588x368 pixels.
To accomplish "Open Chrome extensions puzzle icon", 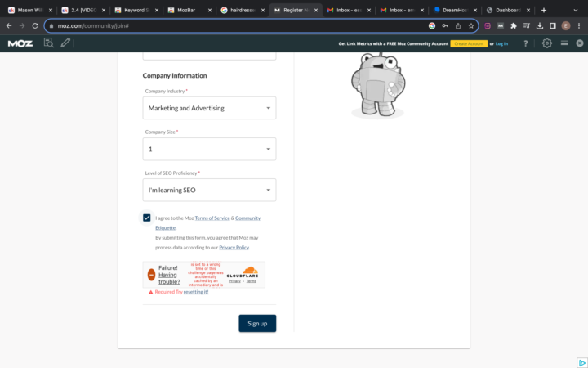I will coord(513,25).
